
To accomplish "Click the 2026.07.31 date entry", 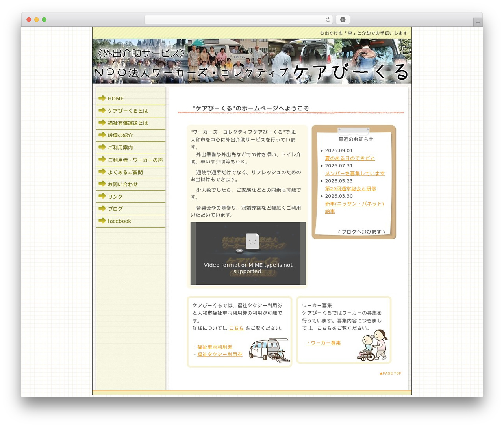I will click(339, 166).
